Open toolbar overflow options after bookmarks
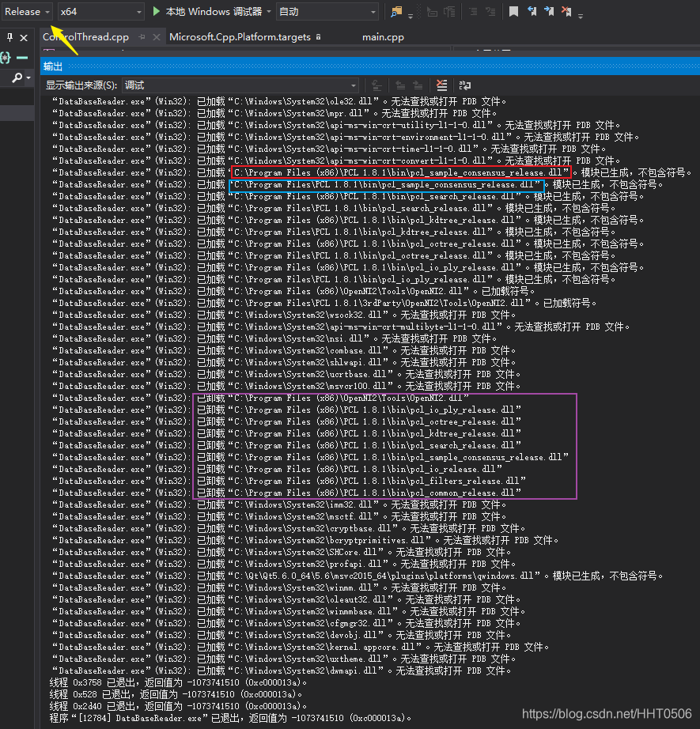Viewport: 700px width, 729px height. point(581,16)
